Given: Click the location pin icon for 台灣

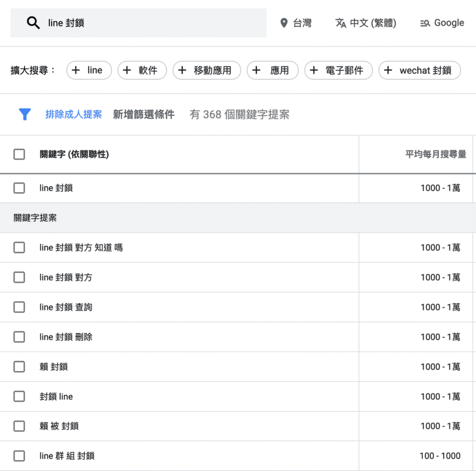Looking at the screenshot, I should point(284,23).
